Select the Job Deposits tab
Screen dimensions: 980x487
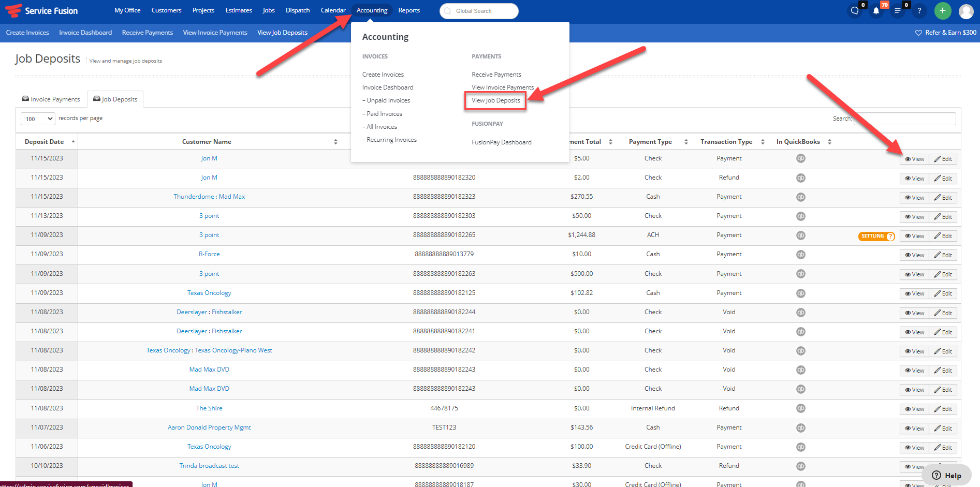115,99
